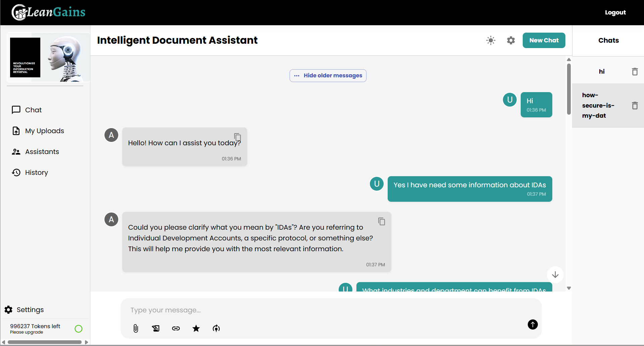Type in the message input field
This screenshot has width=644, height=346.
coord(302,310)
